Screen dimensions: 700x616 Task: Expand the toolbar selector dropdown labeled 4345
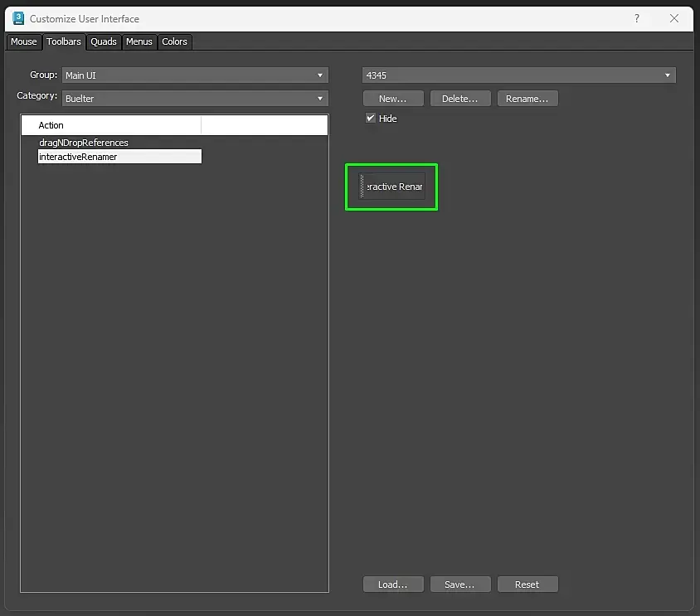coord(518,75)
